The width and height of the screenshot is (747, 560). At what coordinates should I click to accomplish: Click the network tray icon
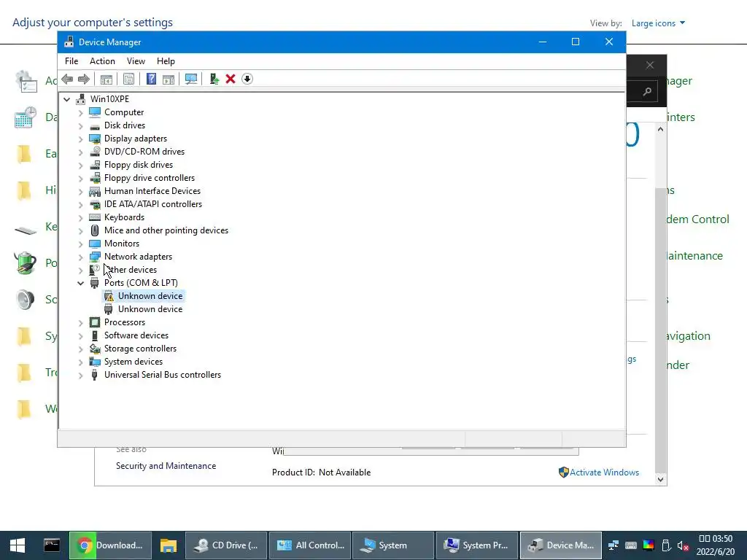614,545
